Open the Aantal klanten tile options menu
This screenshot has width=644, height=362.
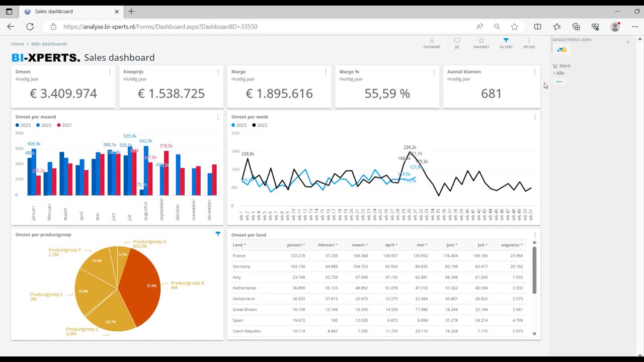tap(535, 72)
